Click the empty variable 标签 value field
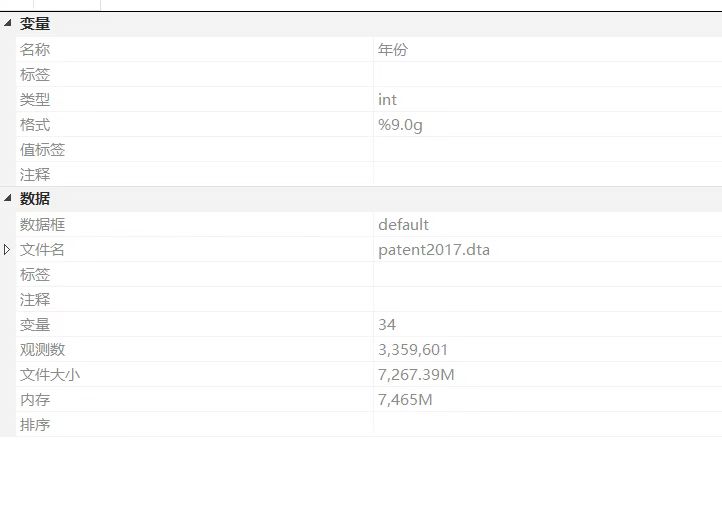This screenshot has width=722, height=521. point(546,74)
